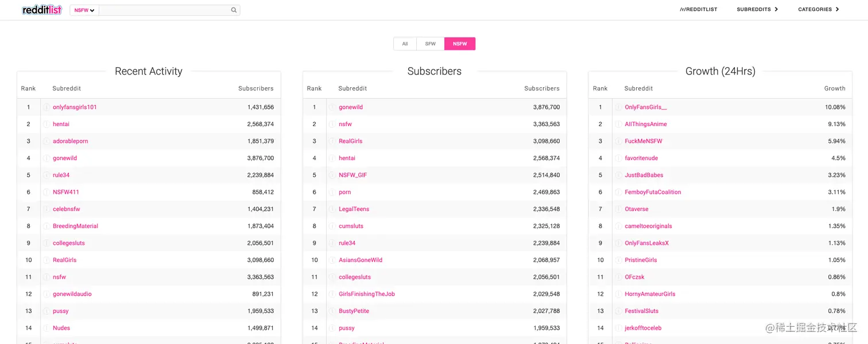This screenshot has height=344, width=868.
Task: Click info icon beside RealGirls in Subscribers list
Action: [x=332, y=141]
